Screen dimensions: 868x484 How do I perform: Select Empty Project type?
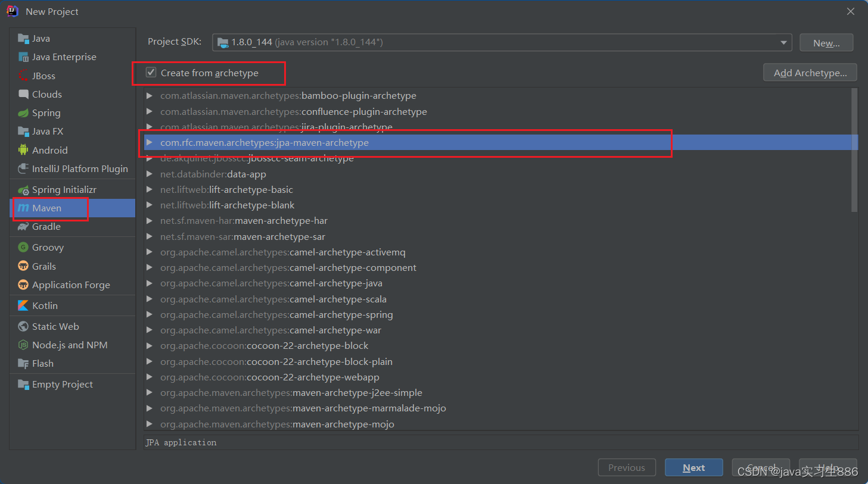click(x=73, y=384)
